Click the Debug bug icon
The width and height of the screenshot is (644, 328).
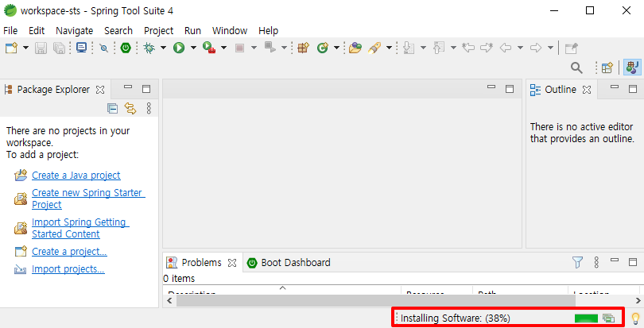pos(149,48)
